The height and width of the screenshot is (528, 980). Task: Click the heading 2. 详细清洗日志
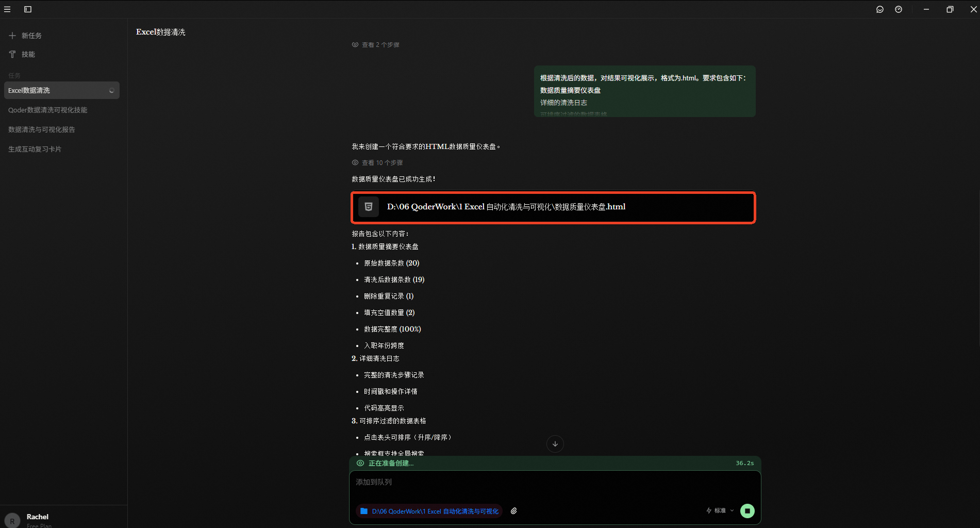375,358
